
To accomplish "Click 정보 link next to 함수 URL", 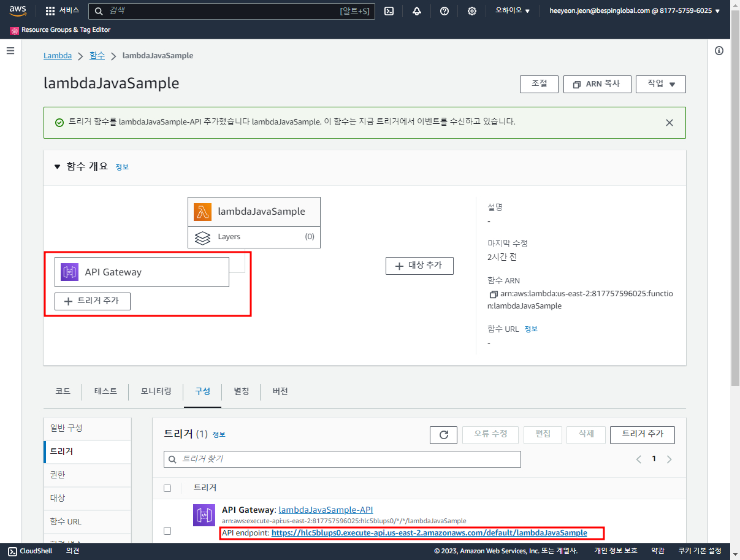I will pyautogui.click(x=531, y=329).
